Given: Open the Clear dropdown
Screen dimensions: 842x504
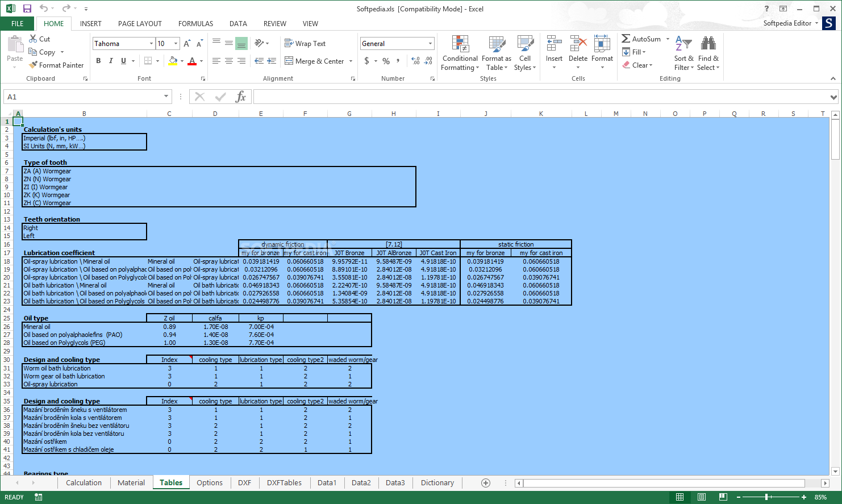Looking at the screenshot, I should (x=637, y=65).
